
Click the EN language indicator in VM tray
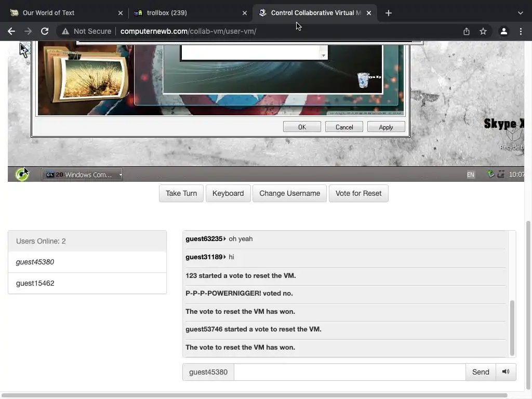pyautogui.click(x=471, y=175)
